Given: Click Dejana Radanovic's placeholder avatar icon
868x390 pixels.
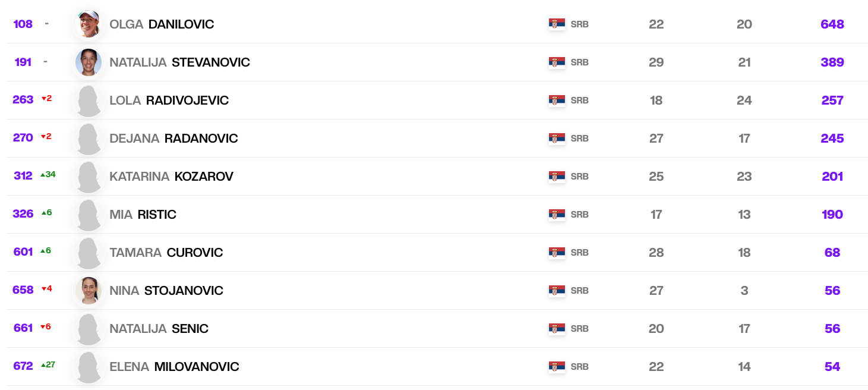Looking at the screenshot, I should click(89, 139).
